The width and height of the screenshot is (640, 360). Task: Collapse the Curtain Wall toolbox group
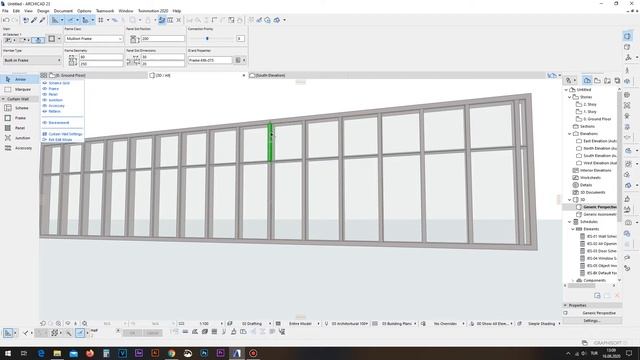[x=3, y=99]
